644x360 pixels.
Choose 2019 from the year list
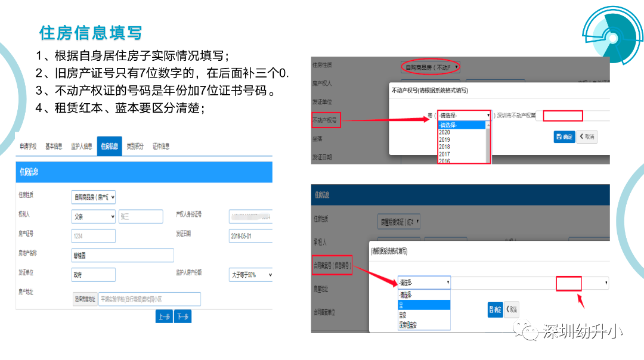coord(462,140)
